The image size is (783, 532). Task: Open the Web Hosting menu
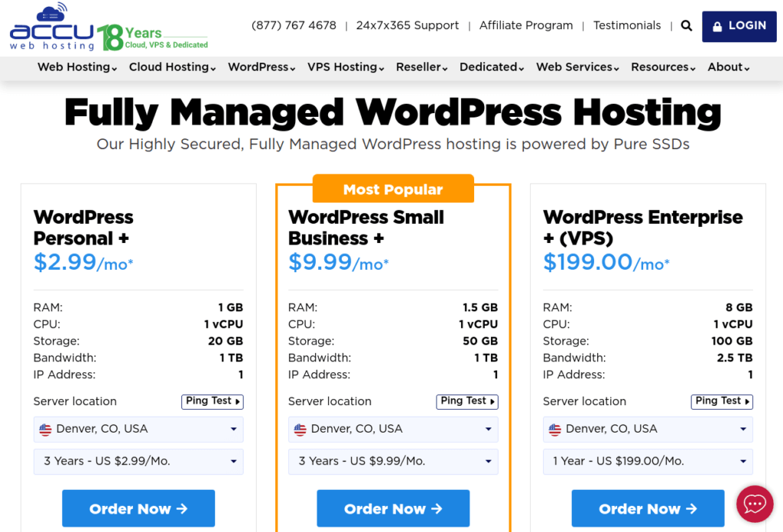coord(77,67)
